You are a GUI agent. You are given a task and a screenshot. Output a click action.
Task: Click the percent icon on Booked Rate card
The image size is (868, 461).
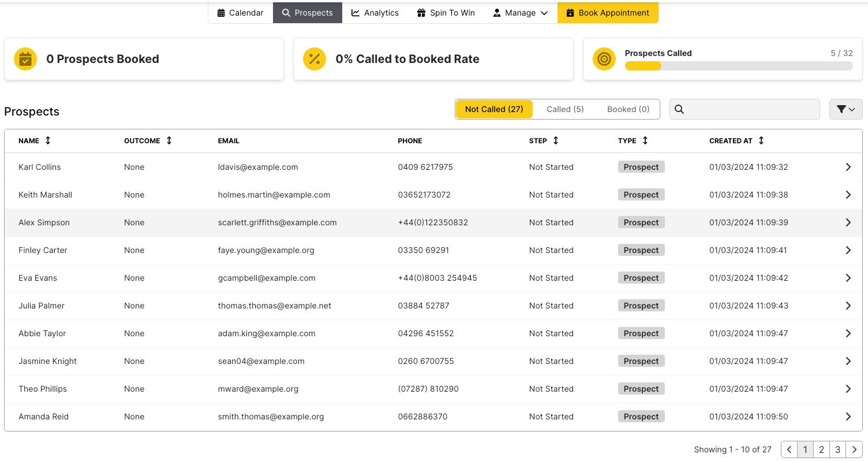(315, 59)
